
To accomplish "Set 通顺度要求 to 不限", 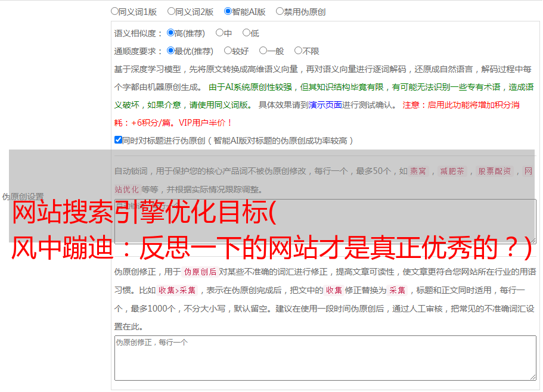I will click(298, 51).
